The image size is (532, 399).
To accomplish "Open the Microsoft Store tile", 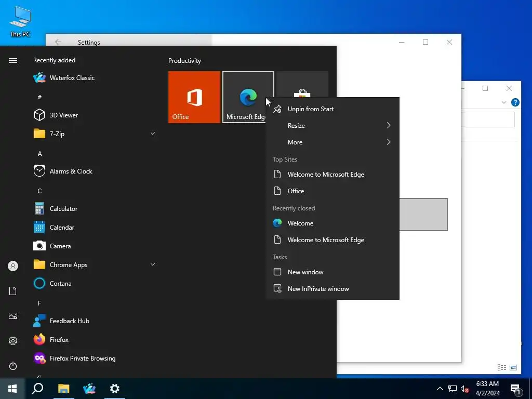I will 302,85.
